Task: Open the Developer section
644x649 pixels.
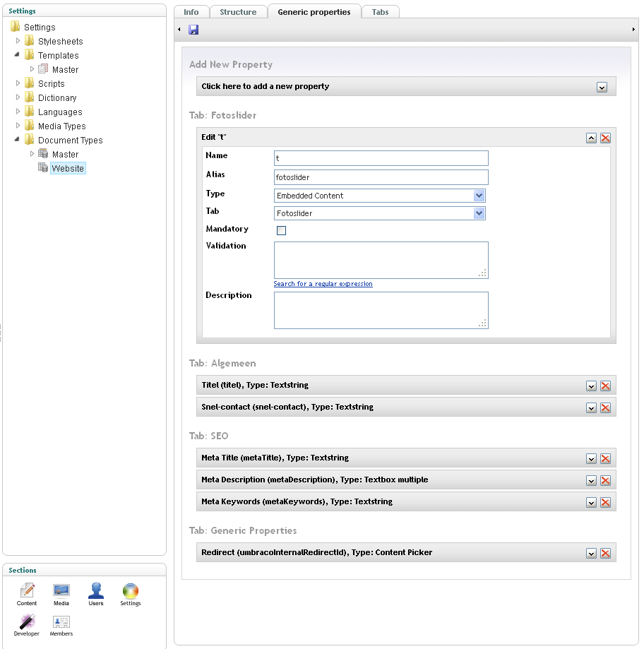Action: click(27, 624)
